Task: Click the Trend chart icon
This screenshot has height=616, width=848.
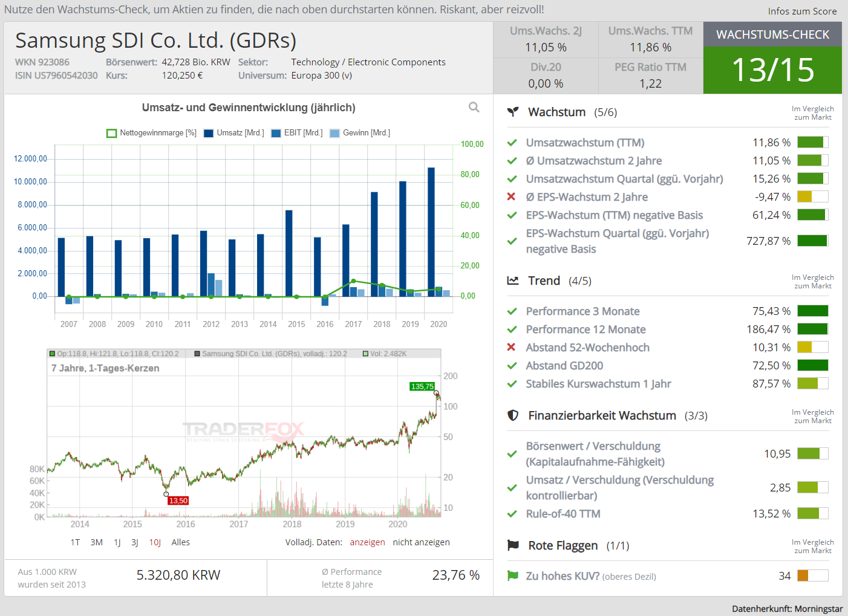Action: 513,280
